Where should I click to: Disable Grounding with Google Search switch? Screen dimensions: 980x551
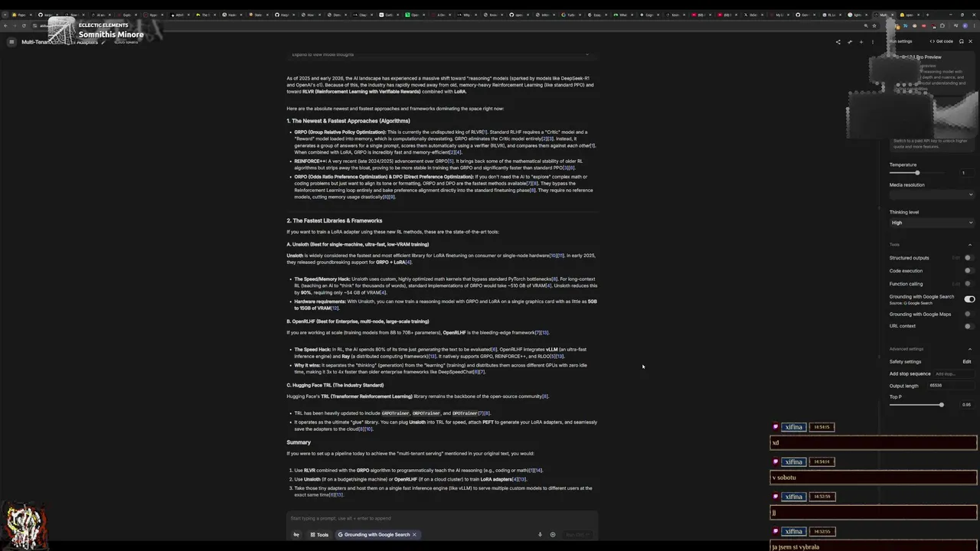pyautogui.click(x=969, y=299)
